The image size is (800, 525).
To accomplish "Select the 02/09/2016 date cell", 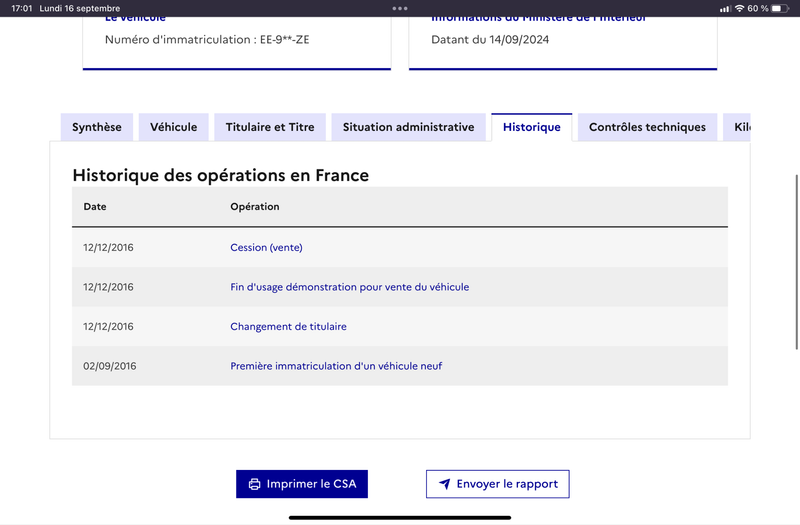I will 110,366.
